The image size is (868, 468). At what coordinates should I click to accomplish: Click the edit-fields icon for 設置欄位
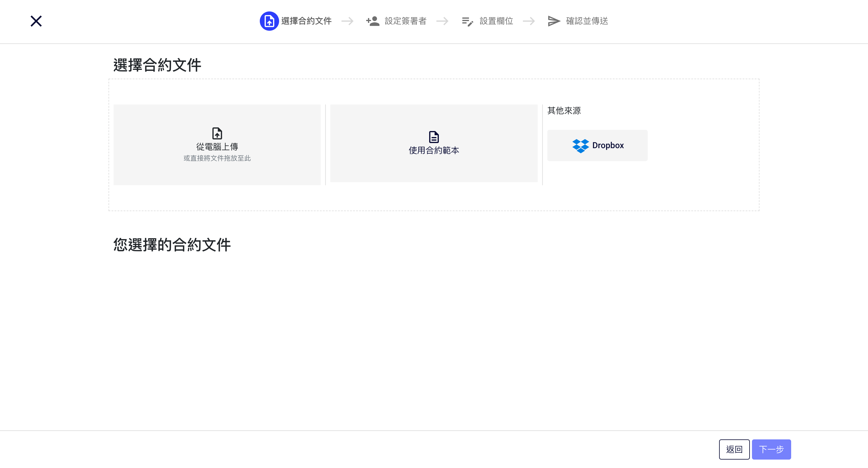pos(467,22)
